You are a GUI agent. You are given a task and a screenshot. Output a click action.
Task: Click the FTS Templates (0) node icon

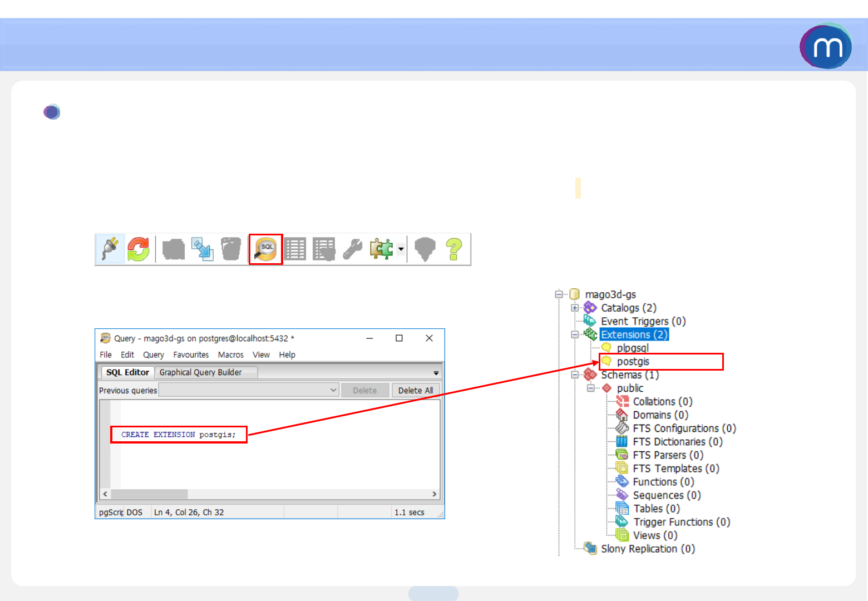tap(622, 468)
